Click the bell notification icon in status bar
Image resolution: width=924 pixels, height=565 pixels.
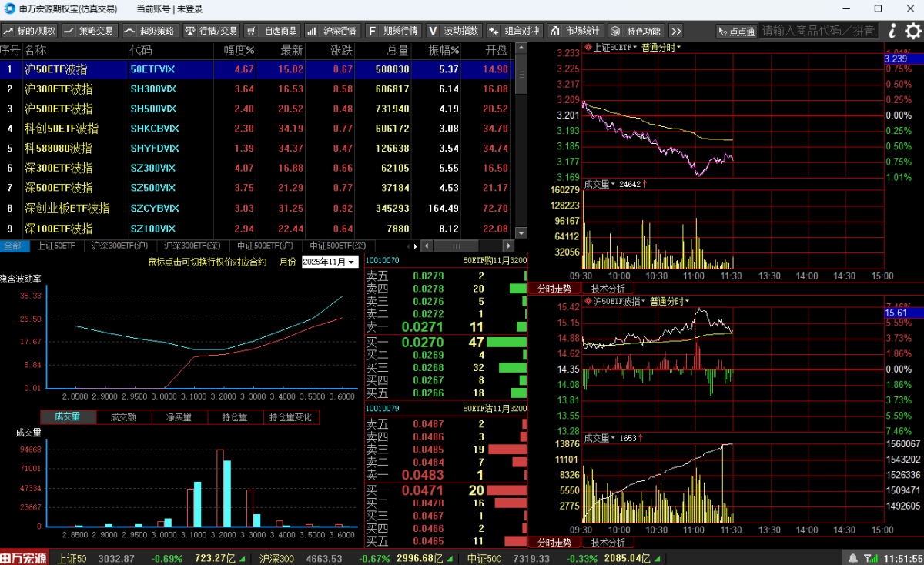click(x=853, y=558)
